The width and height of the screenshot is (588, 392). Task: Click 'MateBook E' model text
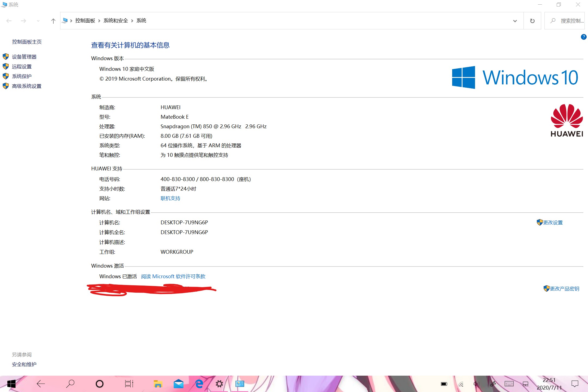[x=174, y=117]
